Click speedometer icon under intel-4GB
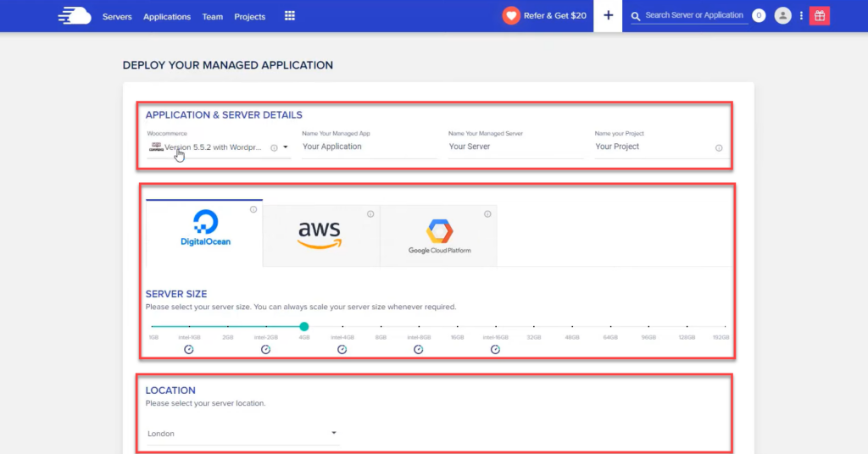The height and width of the screenshot is (454, 868). tap(342, 350)
